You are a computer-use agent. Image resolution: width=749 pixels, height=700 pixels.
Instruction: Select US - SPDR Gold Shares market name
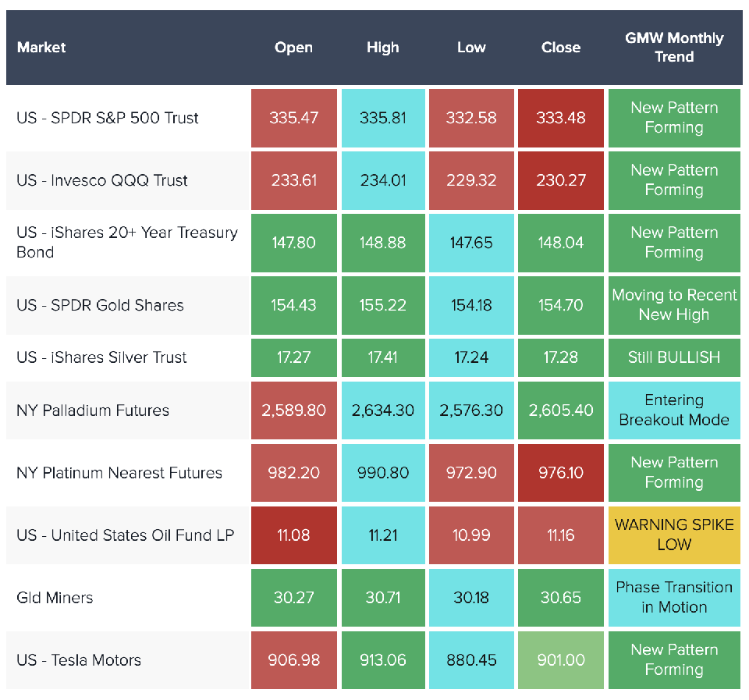pos(100,305)
